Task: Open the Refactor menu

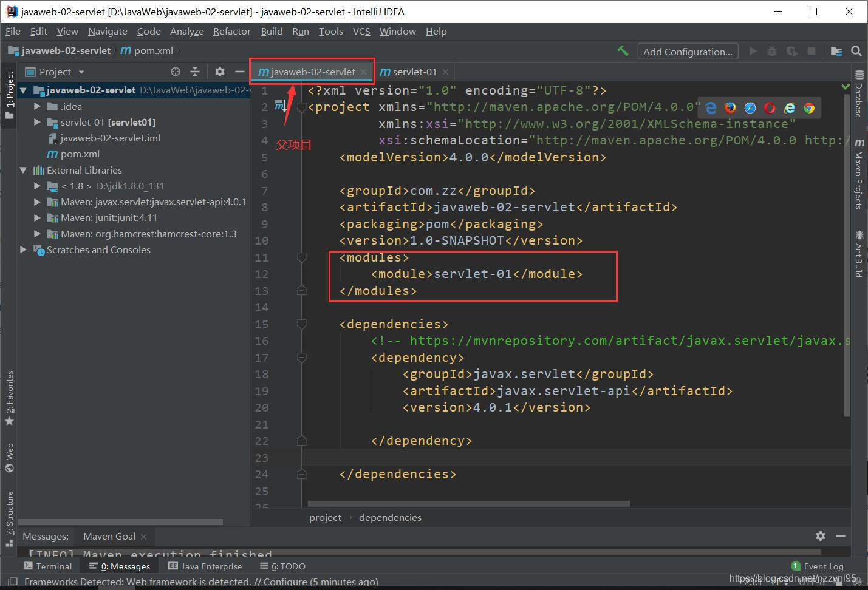Action: pos(231,31)
